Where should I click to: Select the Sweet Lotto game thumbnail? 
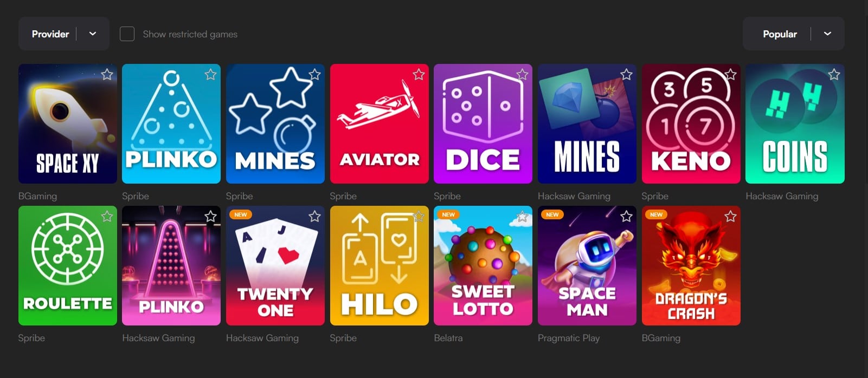pos(483,265)
